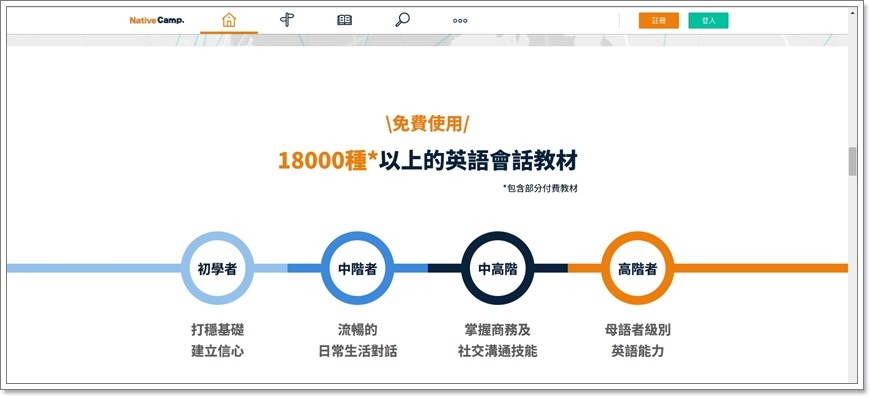The image size is (870, 396).
Task: Click the green 登入 login button
Action: coord(709,21)
